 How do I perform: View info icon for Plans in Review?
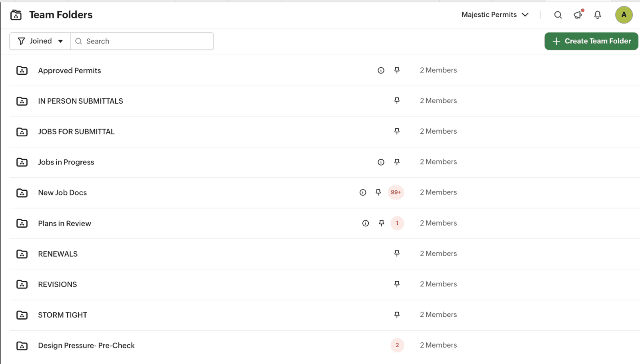click(x=366, y=223)
